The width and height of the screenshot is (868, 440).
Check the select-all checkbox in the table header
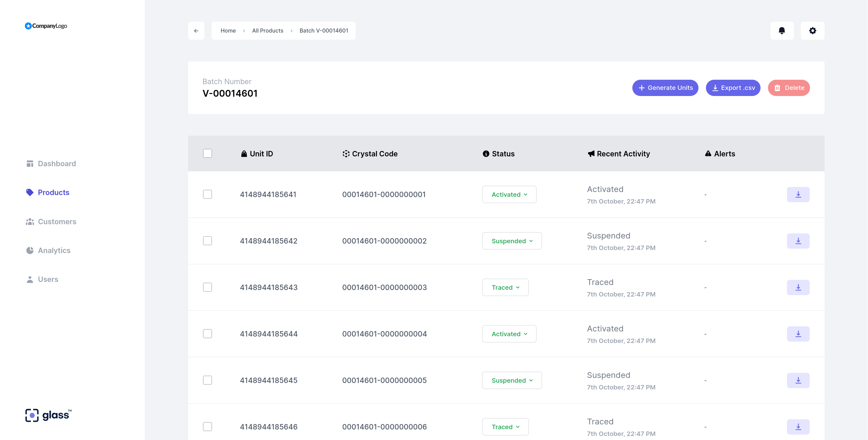point(207,153)
